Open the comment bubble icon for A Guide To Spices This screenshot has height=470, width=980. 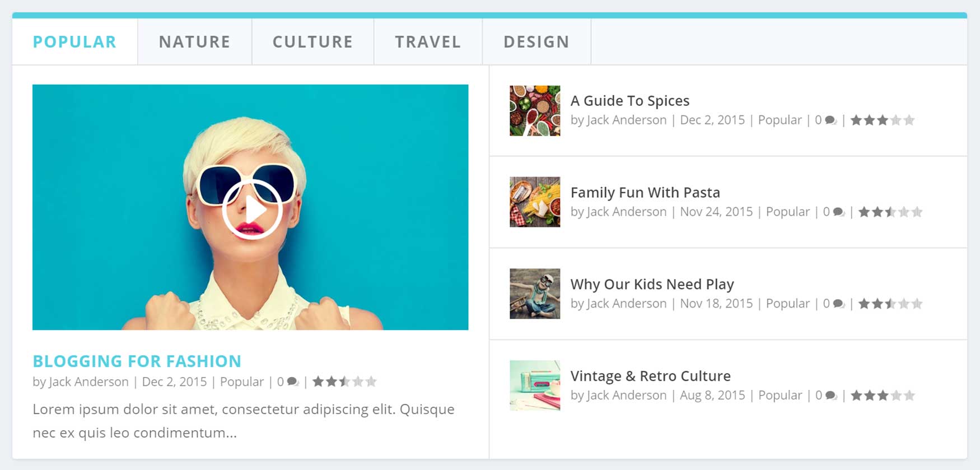[830, 120]
